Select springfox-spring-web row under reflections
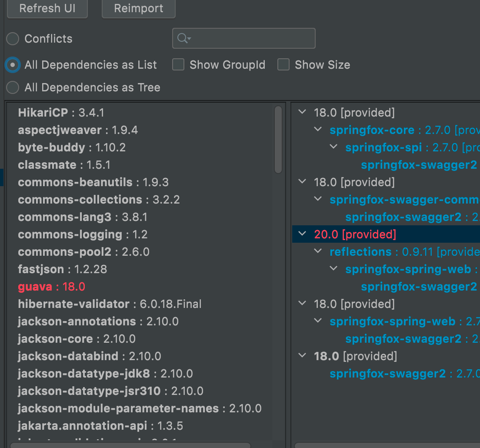 point(413,270)
